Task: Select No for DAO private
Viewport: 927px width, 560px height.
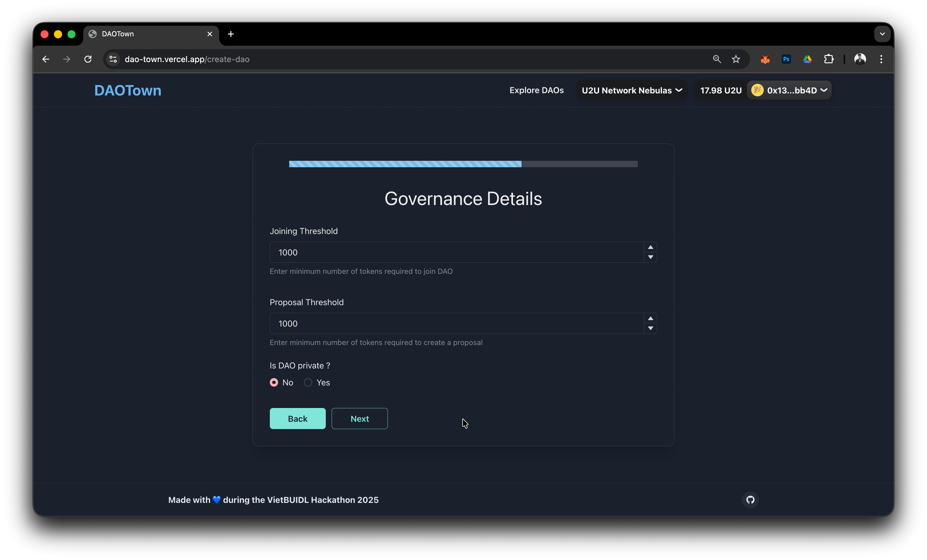Action: [274, 383]
